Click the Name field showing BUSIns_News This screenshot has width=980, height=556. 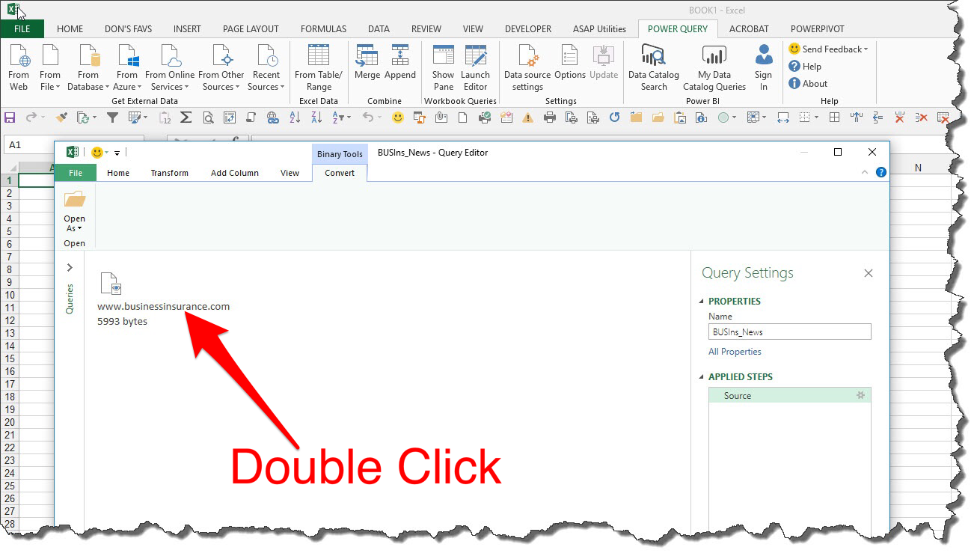(788, 331)
